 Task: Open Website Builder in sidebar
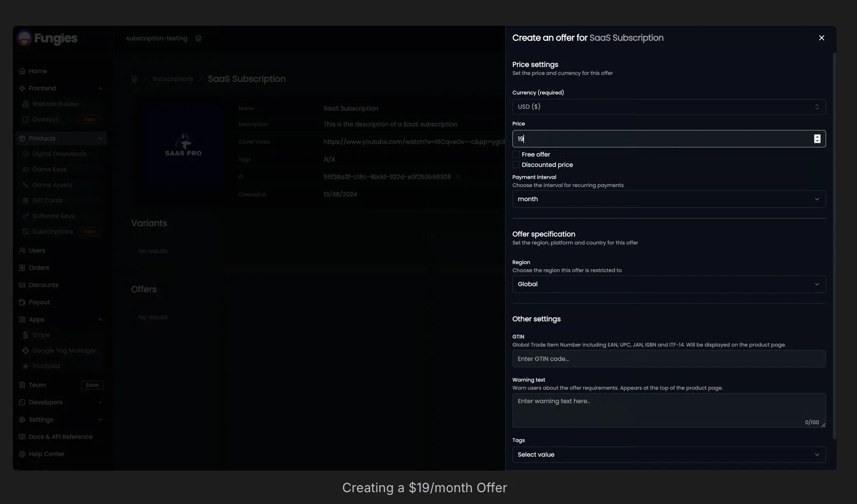(55, 104)
